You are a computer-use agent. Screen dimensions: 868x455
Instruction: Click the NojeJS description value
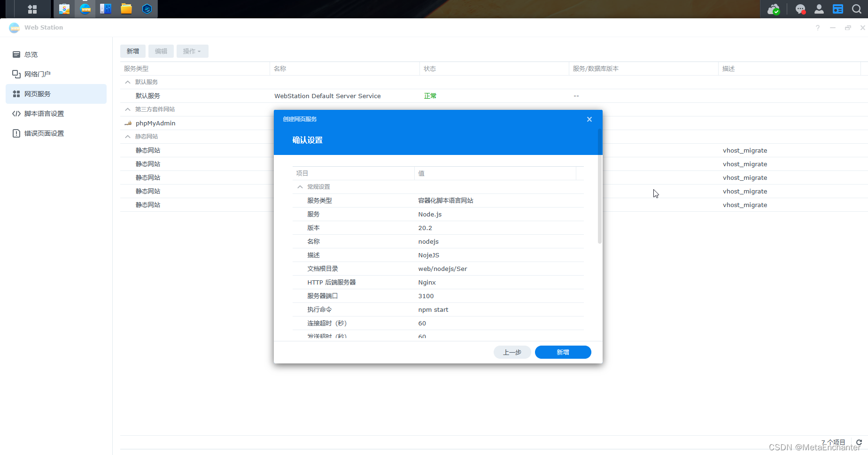coord(429,255)
